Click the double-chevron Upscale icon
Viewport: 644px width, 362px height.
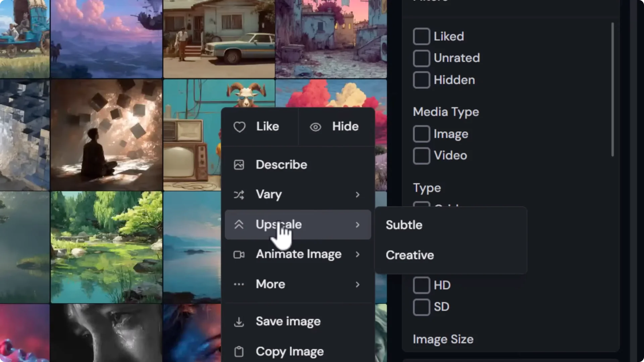point(239,225)
